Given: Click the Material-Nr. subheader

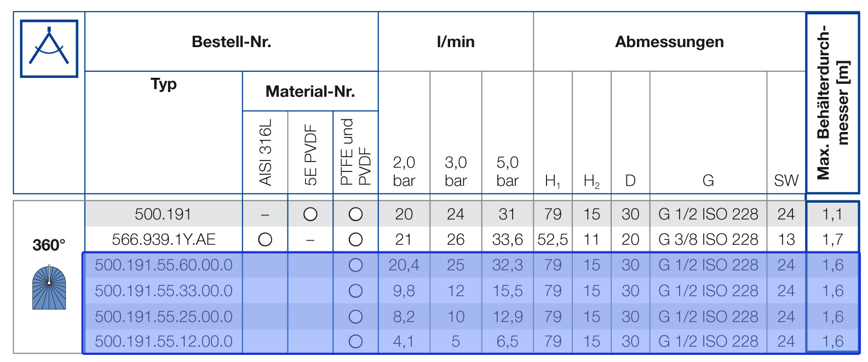Looking at the screenshot, I should 310,91.
